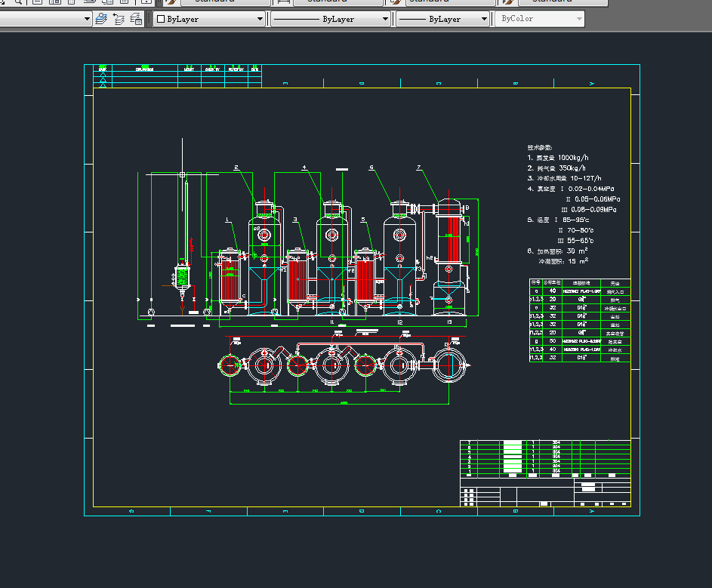The image size is (712, 588).
Task: Click the Make Object's Layer Current icon
Action: point(101,19)
